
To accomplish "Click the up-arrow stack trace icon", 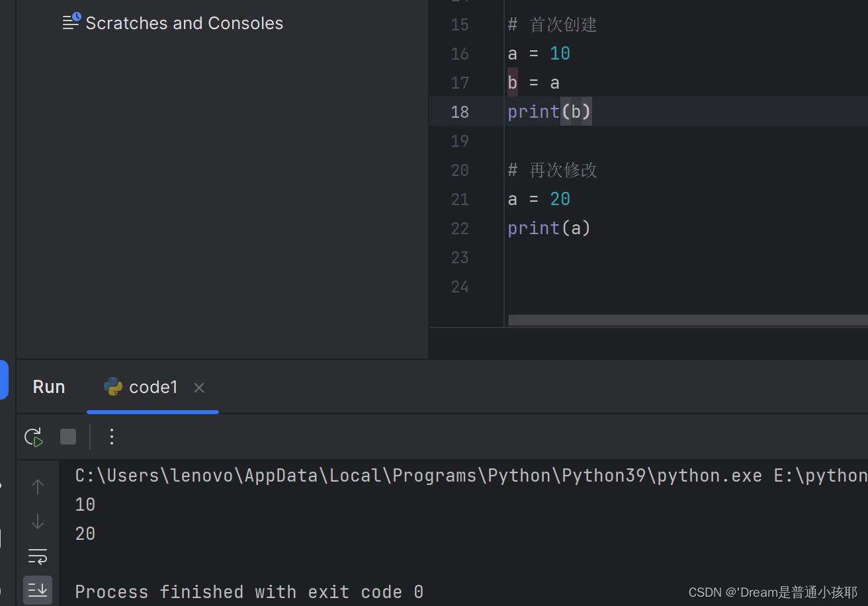I will pyautogui.click(x=38, y=487).
